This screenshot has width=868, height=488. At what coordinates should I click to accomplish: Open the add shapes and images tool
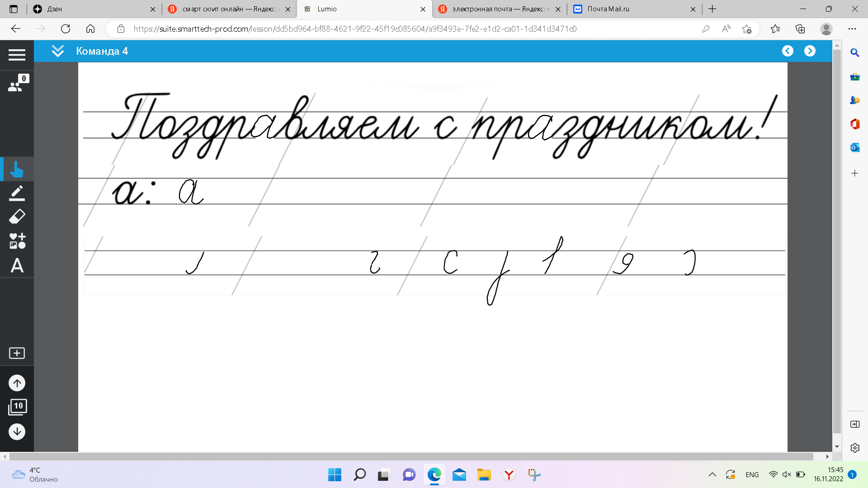pos(17,241)
